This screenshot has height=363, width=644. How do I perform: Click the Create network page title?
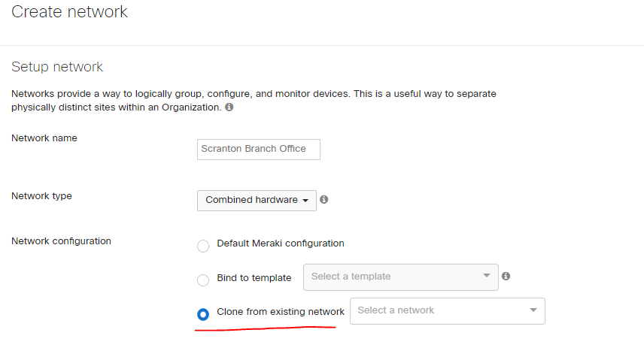(69, 11)
